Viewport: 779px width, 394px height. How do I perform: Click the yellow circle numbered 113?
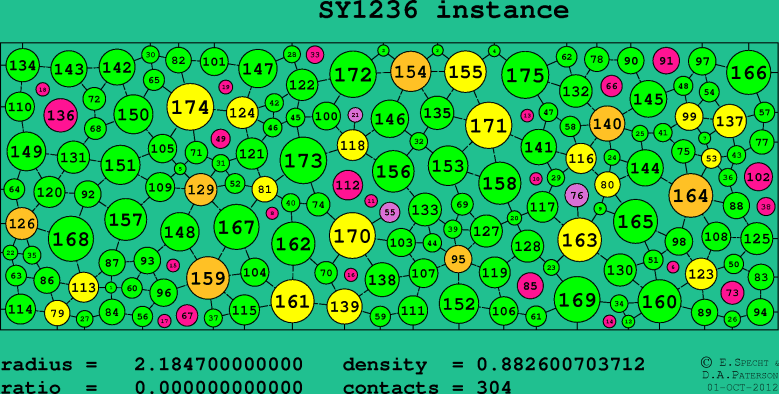point(83,287)
